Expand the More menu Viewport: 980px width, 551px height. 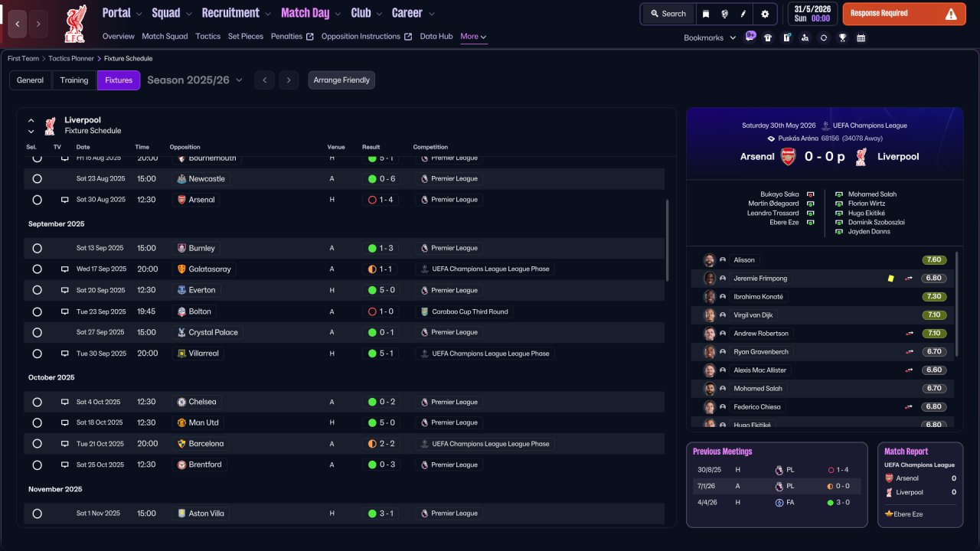point(473,37)
